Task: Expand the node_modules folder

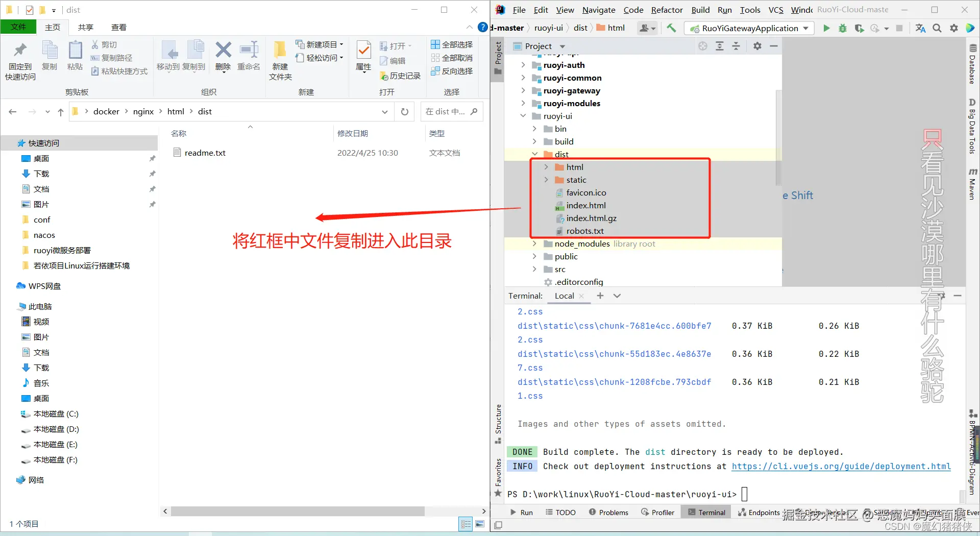Action: point(534,243)
